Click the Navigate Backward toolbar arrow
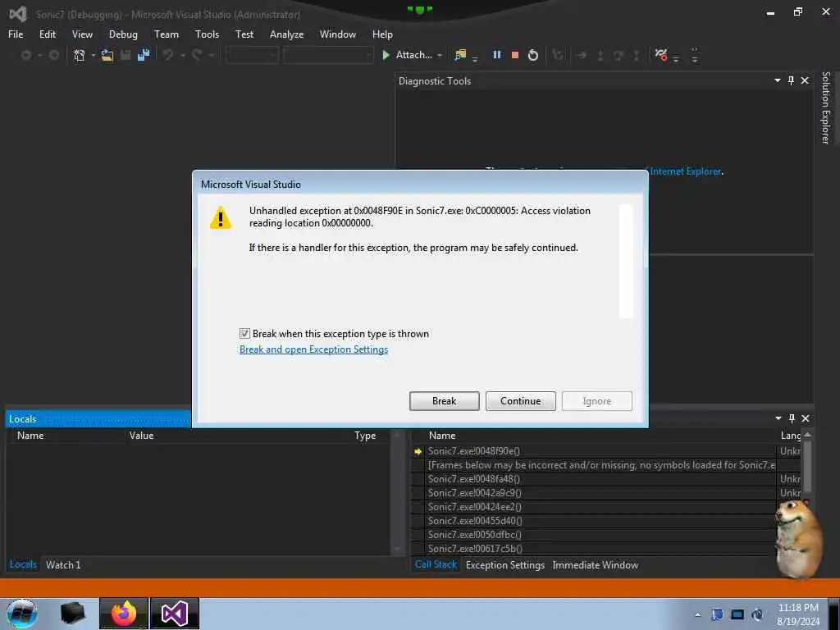This screenshot has width=840, height=630. (25, 55)
